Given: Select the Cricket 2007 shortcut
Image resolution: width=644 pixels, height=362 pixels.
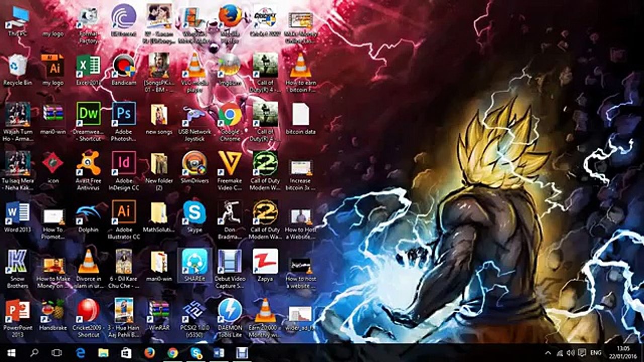Looking at the screenshot, I should (265, 21).
